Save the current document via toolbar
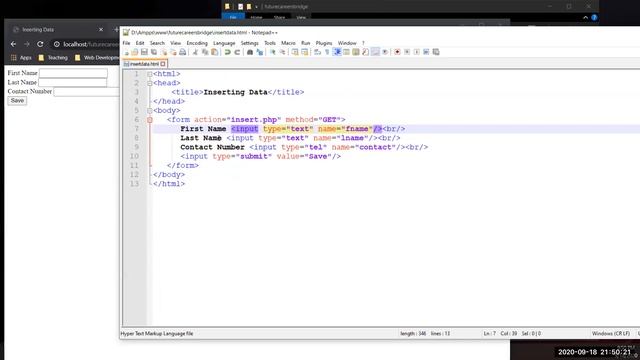640x360 pixels. (x=144, y=52)
